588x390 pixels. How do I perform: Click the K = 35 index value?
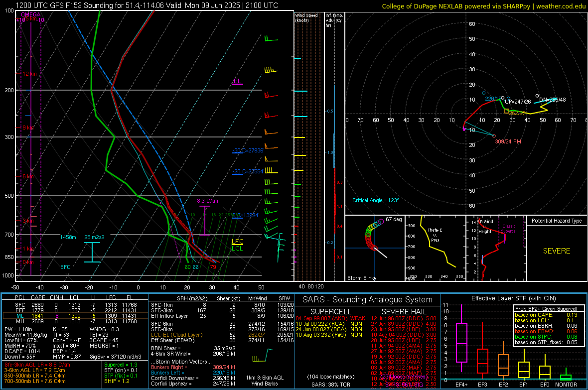point(60,329)
